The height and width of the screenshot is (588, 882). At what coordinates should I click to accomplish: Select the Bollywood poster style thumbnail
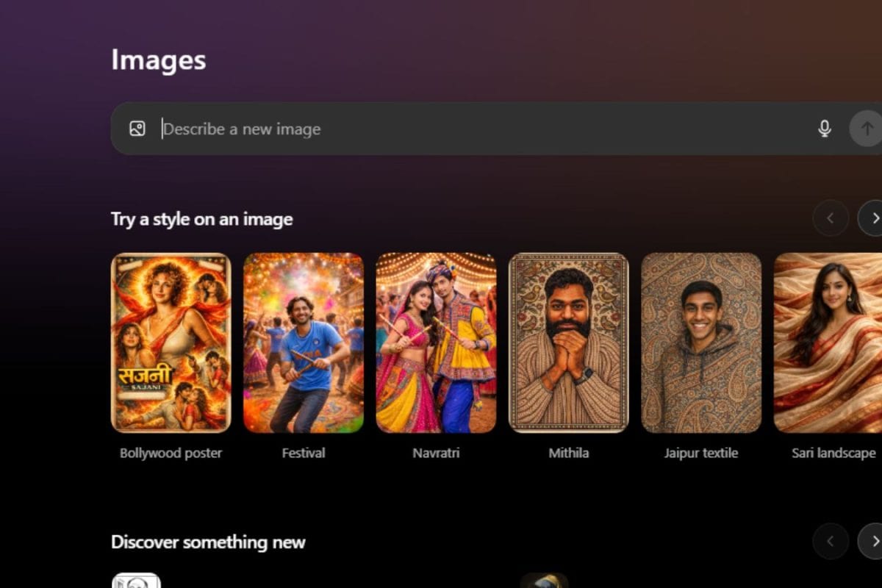171,343
